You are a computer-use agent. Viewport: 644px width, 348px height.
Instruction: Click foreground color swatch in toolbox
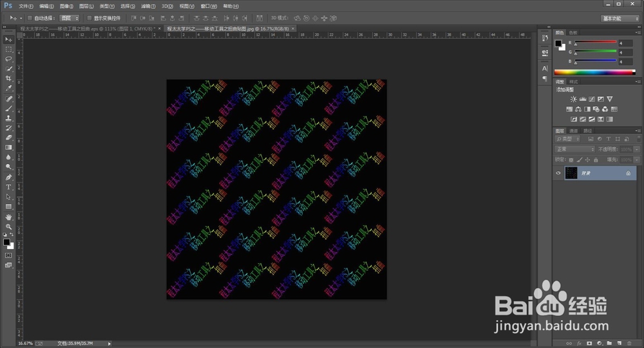[x=6, y=243]
